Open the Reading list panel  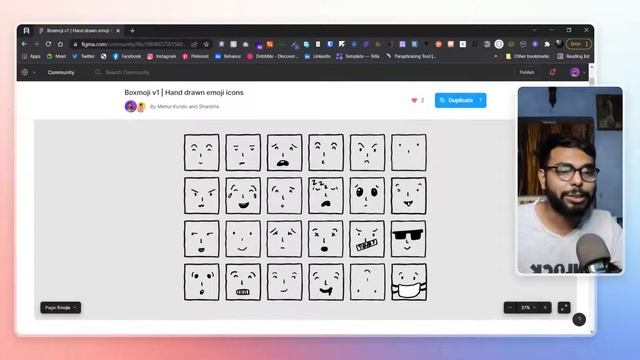573,56
